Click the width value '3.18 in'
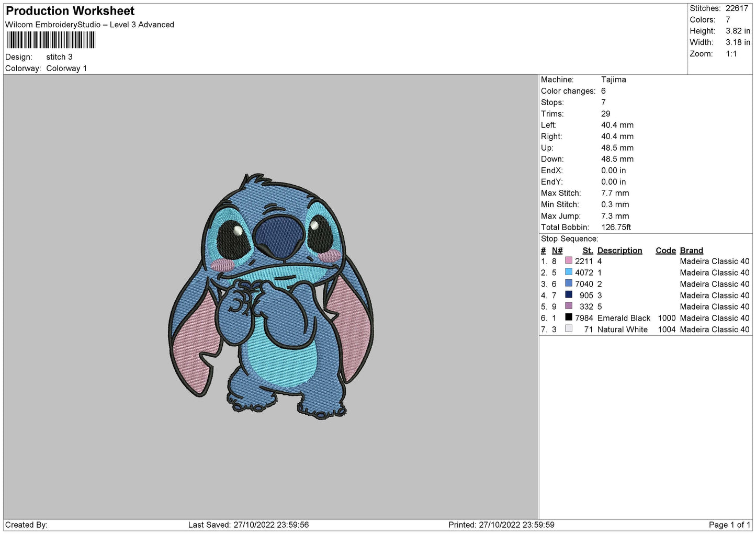Image resolution: width=756 pixels, height=534 pixels. pos(738,42)
